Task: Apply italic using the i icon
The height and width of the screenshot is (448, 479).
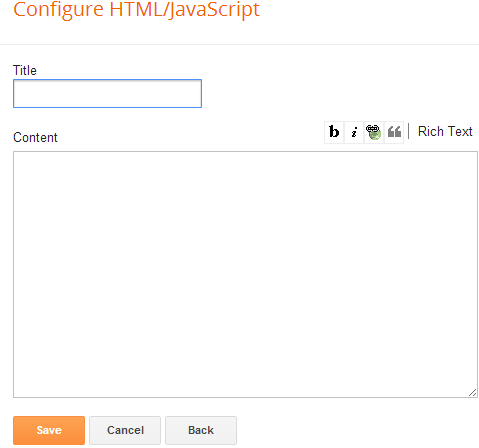Action: click(x=354, y=132)
